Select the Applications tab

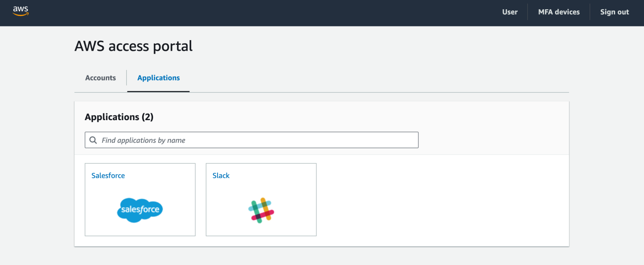[x=158, y=78]
